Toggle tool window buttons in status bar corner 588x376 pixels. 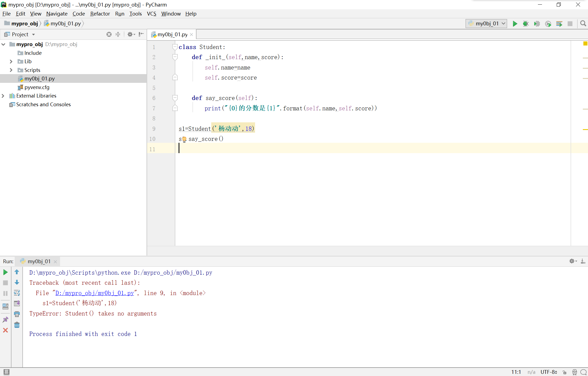(7, 372)
